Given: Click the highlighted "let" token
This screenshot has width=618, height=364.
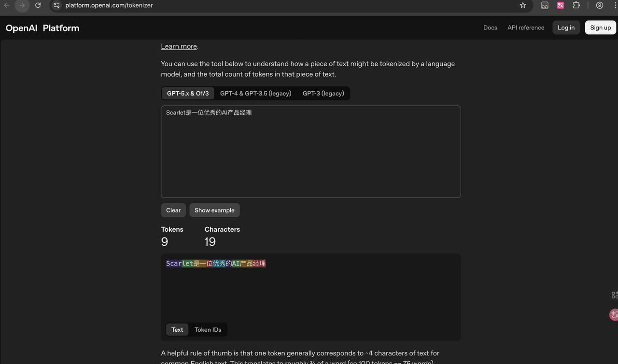Looking at the screenshot, I should [x=187, y=264].
